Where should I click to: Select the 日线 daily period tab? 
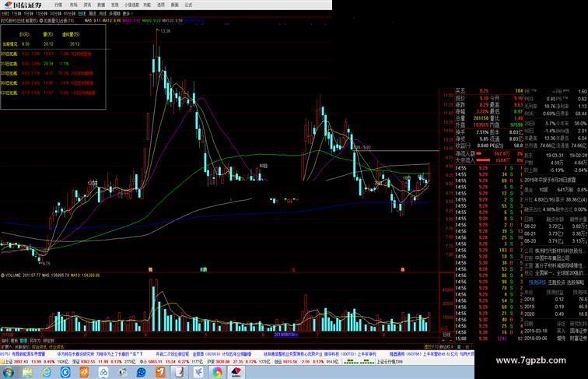(82, 14)
